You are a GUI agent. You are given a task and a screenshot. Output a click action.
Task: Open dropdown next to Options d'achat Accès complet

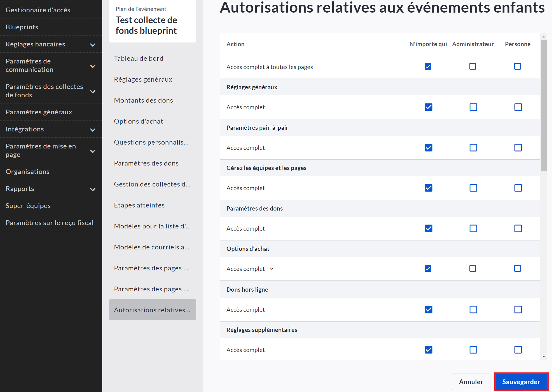pyautogui.click(x=272, y=269)
